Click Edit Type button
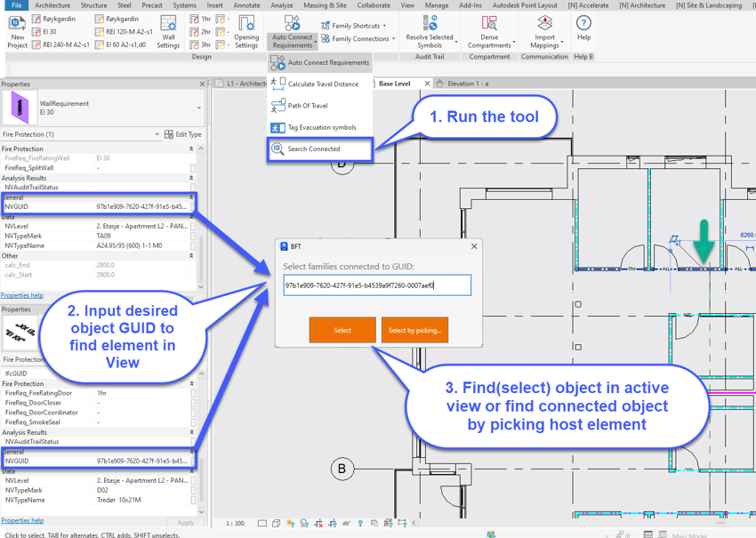The width and height of the screenshot is (756, 538). [183, 134]
